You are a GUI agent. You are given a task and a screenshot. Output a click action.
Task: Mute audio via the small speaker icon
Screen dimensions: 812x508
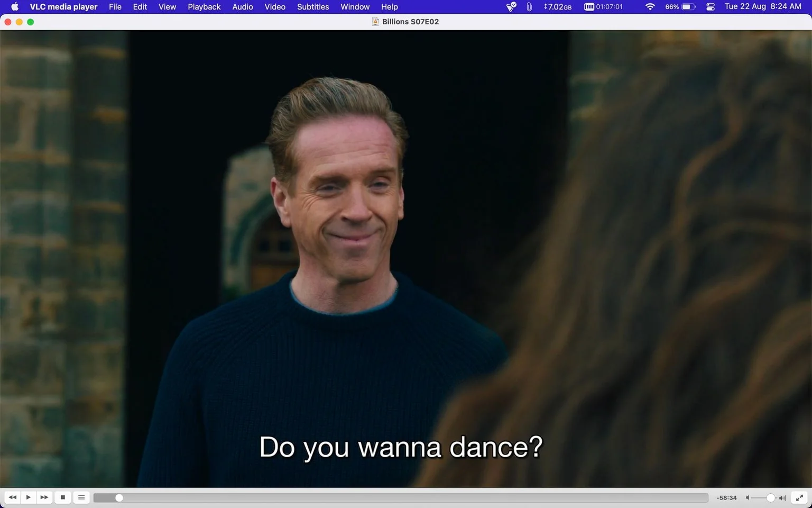748,498
